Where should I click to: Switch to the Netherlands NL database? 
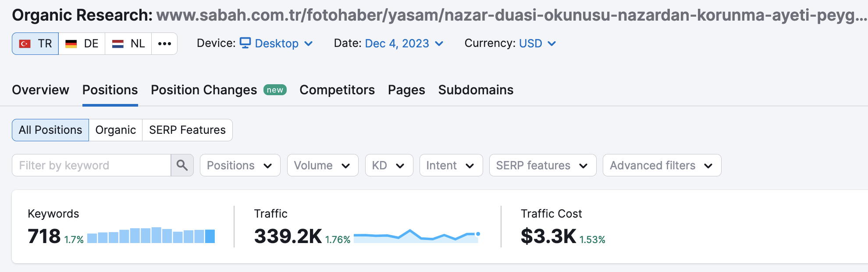point(128,43)
